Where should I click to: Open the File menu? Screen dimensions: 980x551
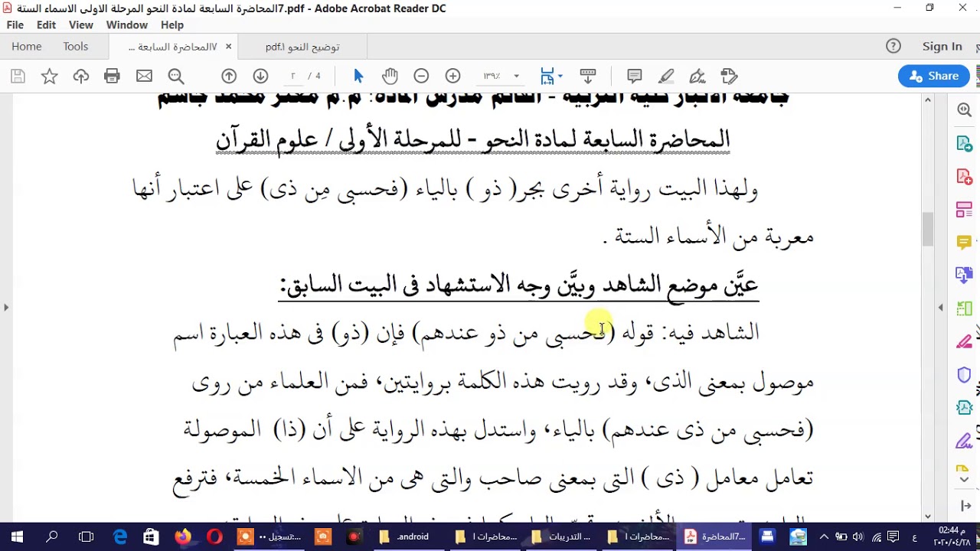(15, 25)
